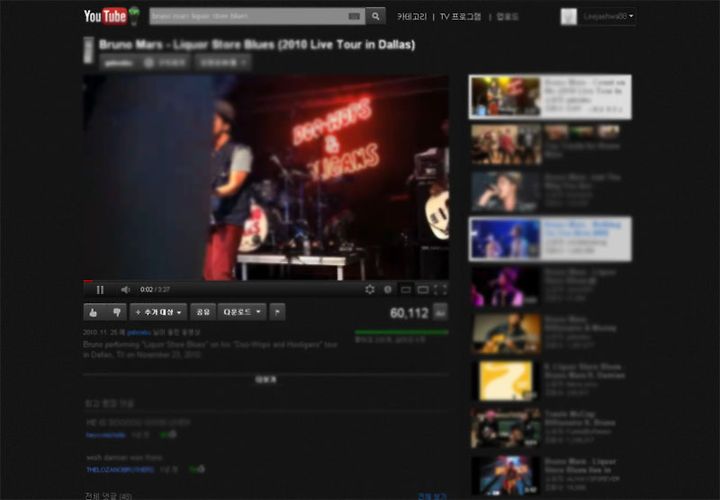Click the 60,112 view count
The image size is (720, 500).
tap(409, 313)
